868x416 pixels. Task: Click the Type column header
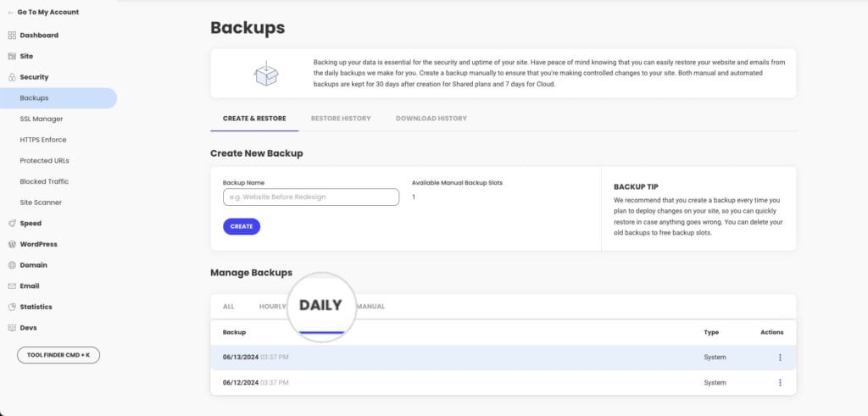711,332
